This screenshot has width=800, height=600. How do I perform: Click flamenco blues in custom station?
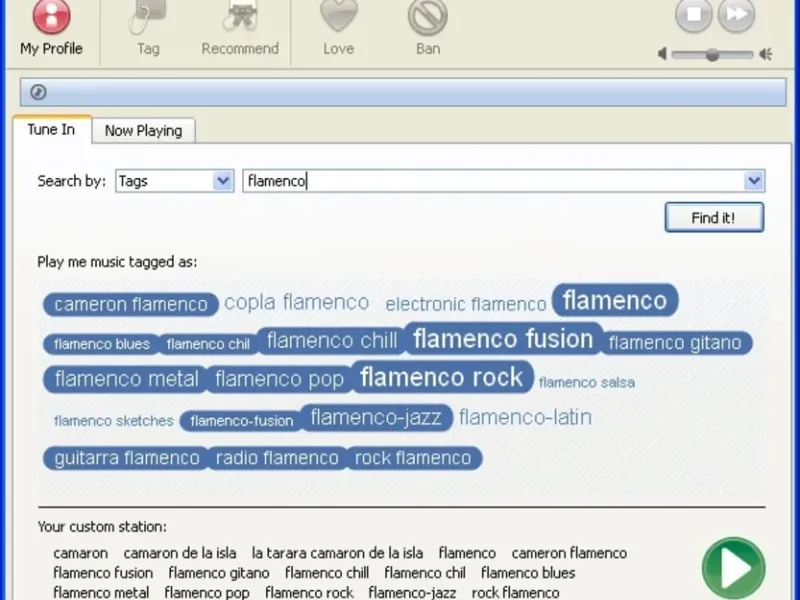pyautogui.click(x=528, y=573)
